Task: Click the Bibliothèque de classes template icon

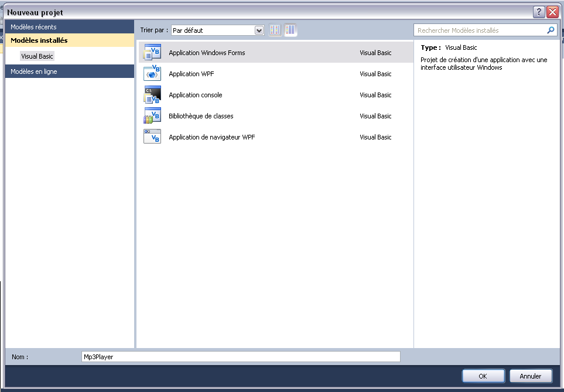Action: (x=152, y=115)
